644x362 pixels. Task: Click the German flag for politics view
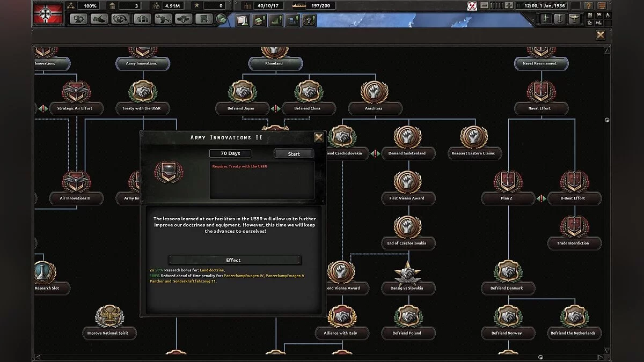click(48, 13)
